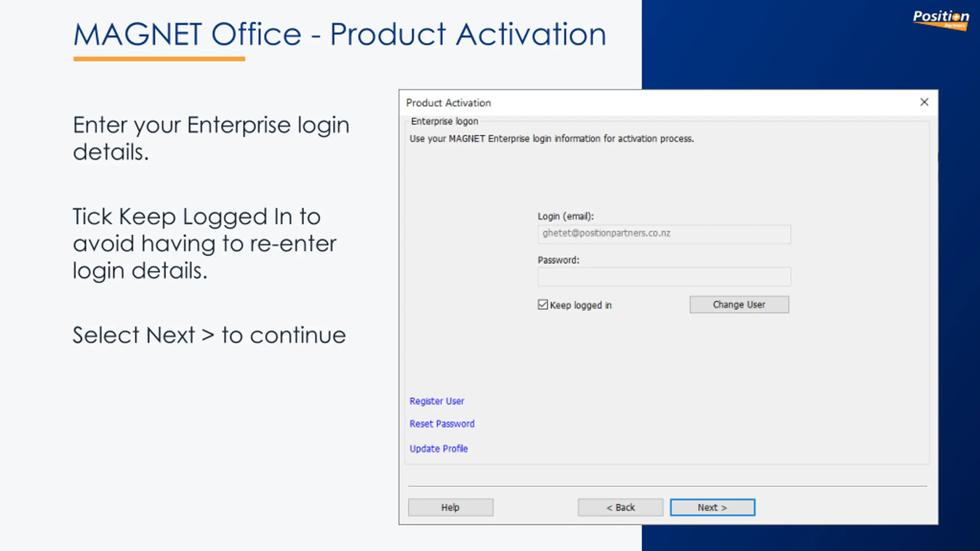Continue with the Next > button

pos(712,507)
